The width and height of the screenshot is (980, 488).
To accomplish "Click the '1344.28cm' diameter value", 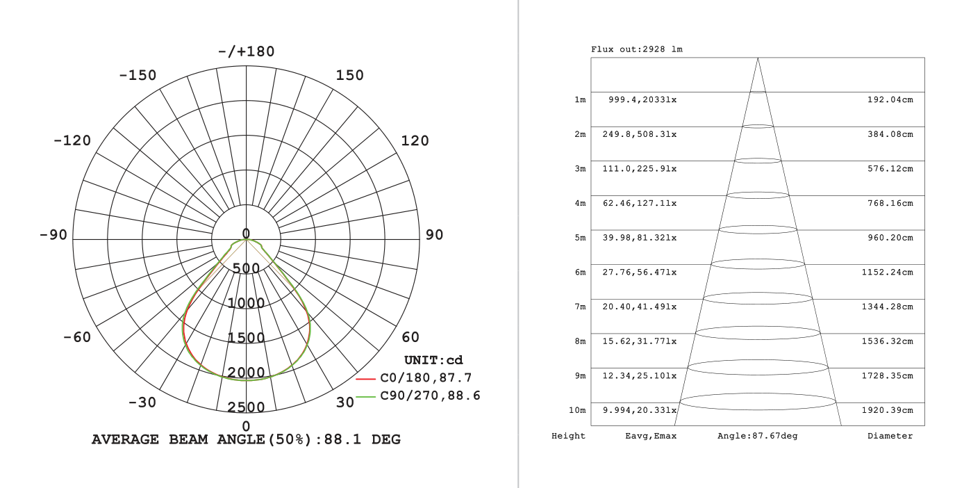I will pos(888,307).
